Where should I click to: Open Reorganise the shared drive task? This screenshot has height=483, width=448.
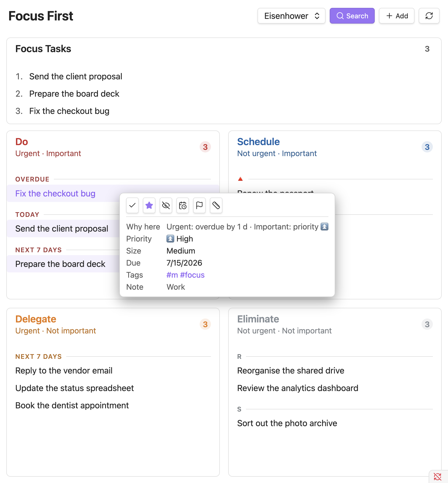click(x=291, y=371)
